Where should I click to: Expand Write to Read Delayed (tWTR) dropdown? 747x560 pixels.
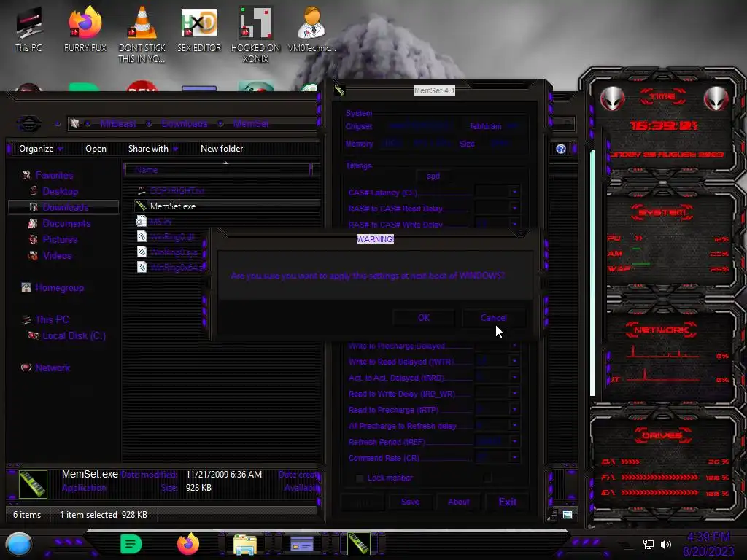click(x=514, y=362)
